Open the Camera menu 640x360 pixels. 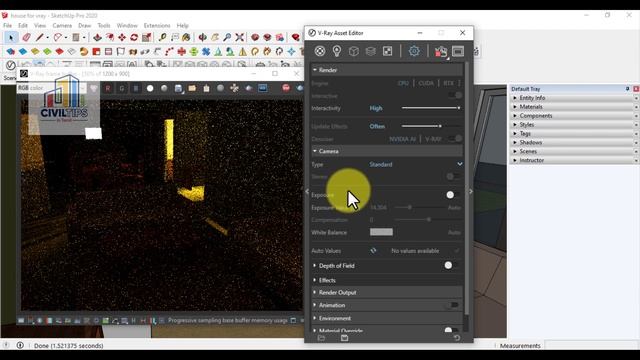(x=62, y=25)
